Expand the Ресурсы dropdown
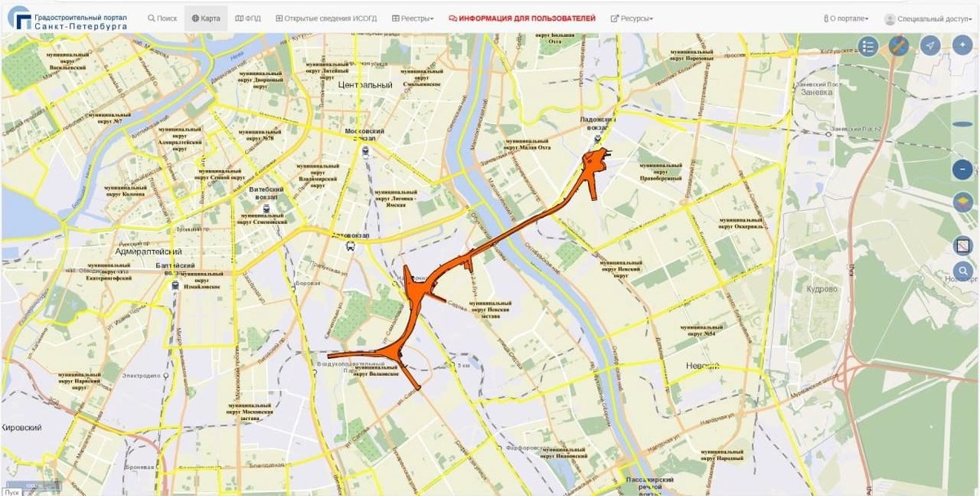The height and width of the screenshot is (496, 980). (632, 18)
